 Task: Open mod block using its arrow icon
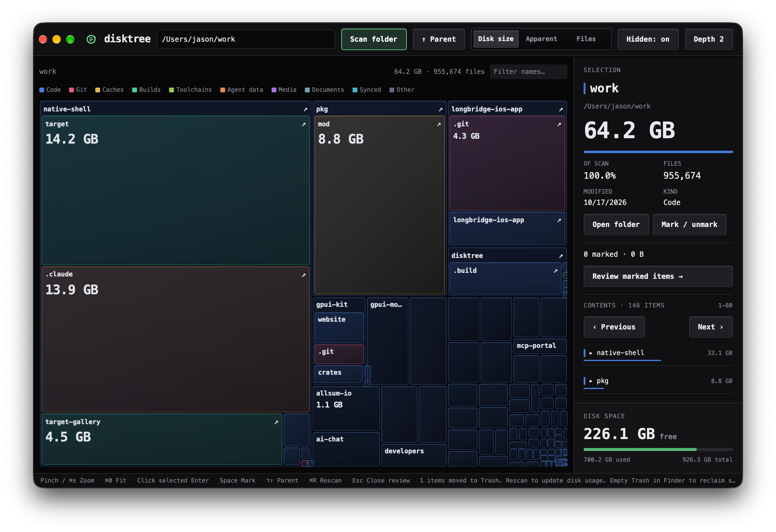click(x=439, y=124)
